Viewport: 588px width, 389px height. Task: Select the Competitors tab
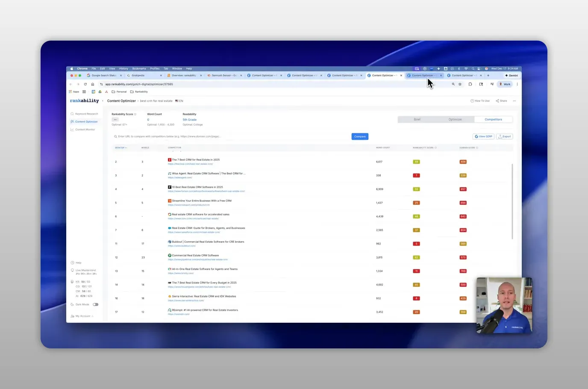[493, 119]
